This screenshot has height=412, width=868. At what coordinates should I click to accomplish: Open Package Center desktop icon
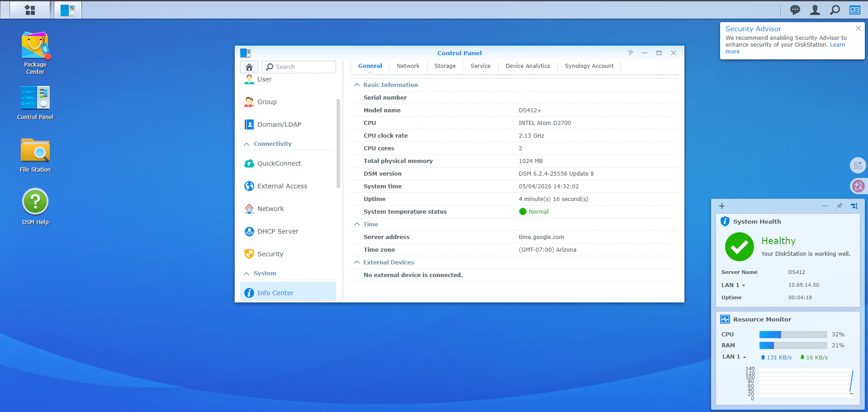coord(35,53)
